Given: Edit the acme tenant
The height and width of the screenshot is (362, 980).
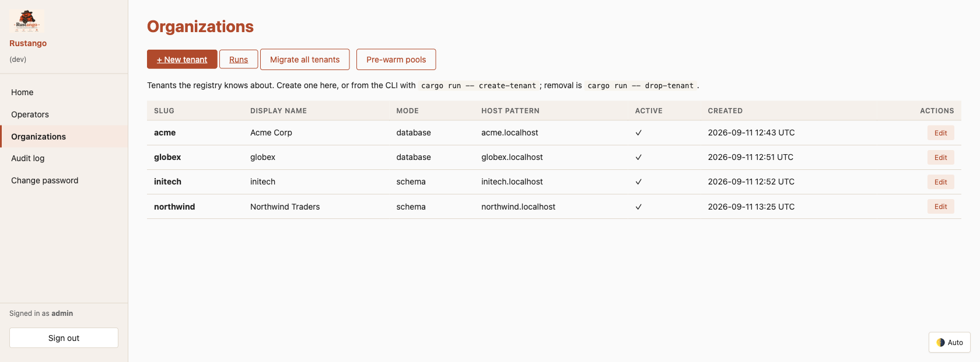Looking at the screenshot, I should click(940, 133).
